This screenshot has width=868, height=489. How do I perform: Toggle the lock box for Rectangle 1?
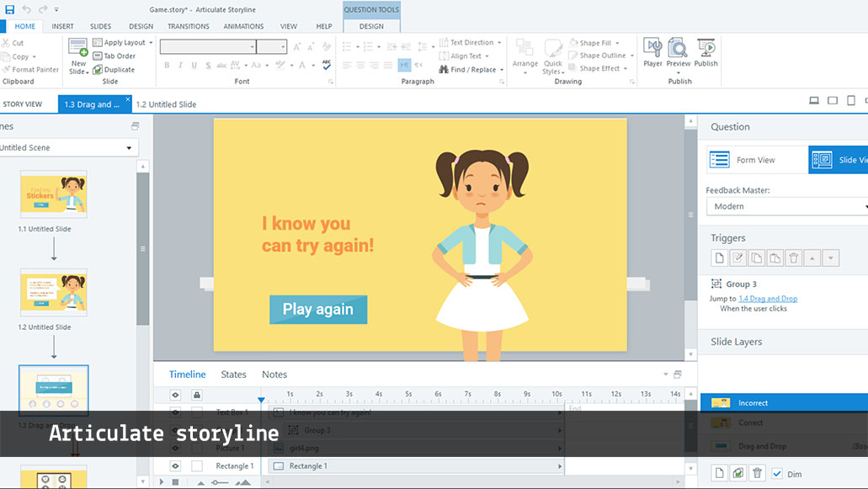point(197,466)
